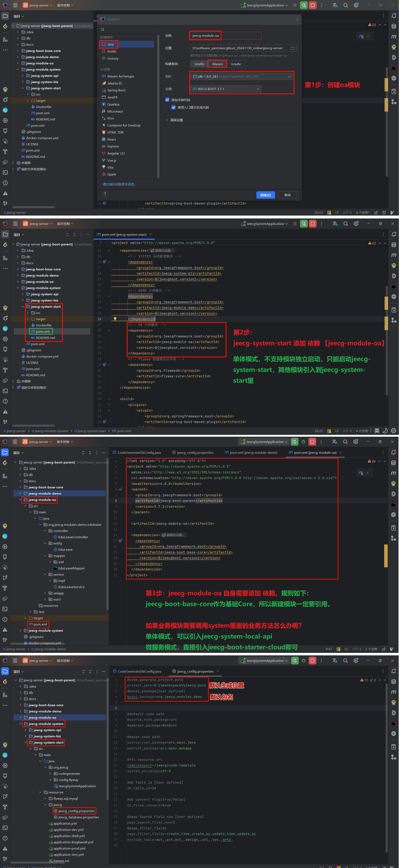Uncheck the 添加示例代码 checkbox
This screenshot has height=868, width=401.
[167, 100]
